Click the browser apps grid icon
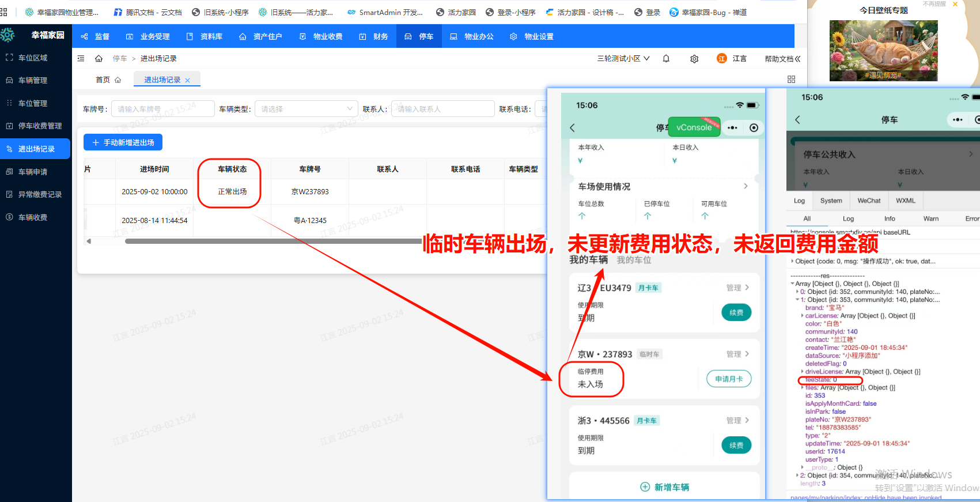 [4, 12]
